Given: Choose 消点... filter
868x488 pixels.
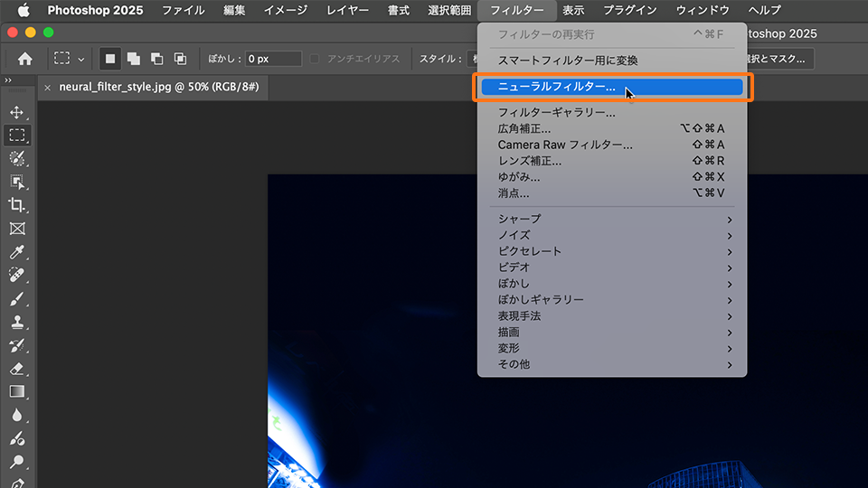Looking at the screenshot, I should 612,193.
